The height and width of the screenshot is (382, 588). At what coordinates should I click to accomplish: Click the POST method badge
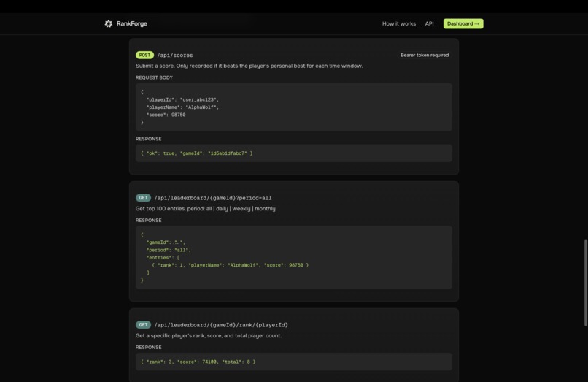coord(144,55)
